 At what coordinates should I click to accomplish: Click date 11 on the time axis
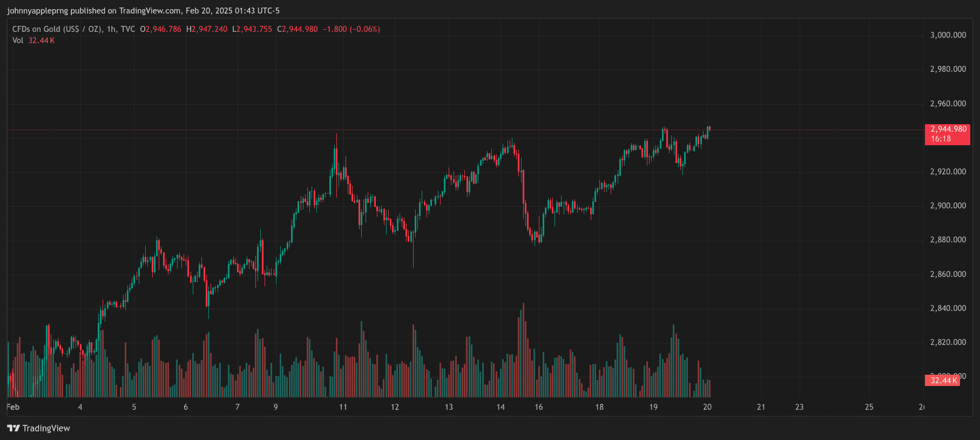tap(343, 407)
